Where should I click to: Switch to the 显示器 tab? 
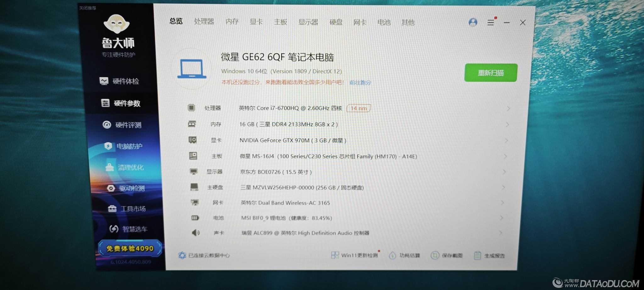(x=308, y=22)
